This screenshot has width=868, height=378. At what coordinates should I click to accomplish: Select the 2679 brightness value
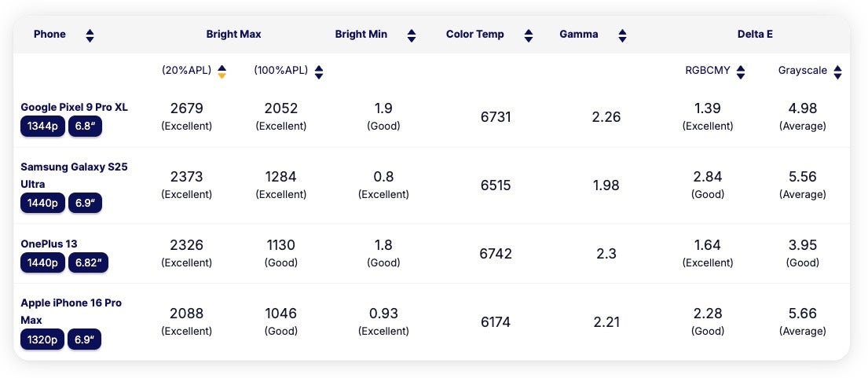pos(186,108)
